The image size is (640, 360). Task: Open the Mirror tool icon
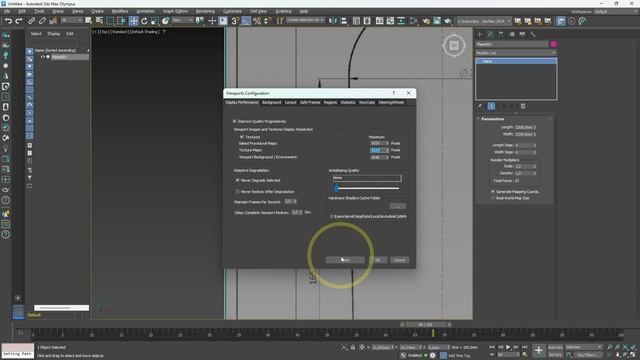pyautogui.click(x=333, y=21)
